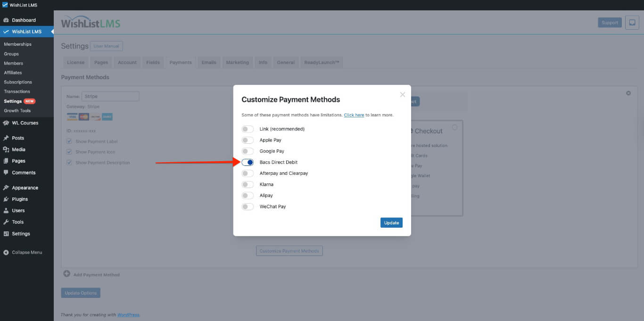Click the Dashboard gauge icon in sidebar
The image size is (644, 321).
pyautogui.click(x=6, y=20)
